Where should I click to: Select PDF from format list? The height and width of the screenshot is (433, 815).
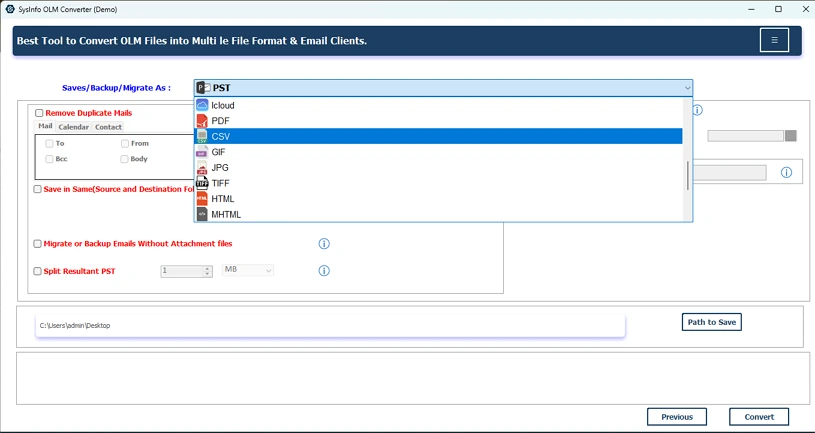tap(438, 121)
